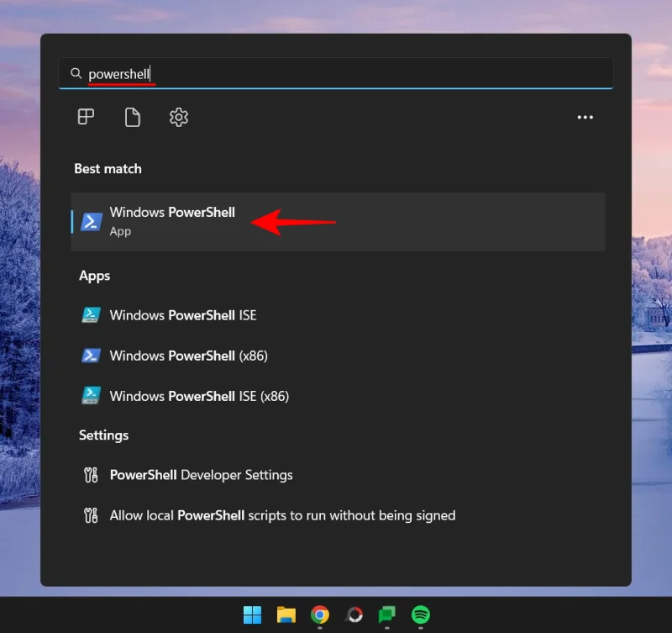Open File Explorer from the taskbar
672x633 pixels.
(286, 615)
